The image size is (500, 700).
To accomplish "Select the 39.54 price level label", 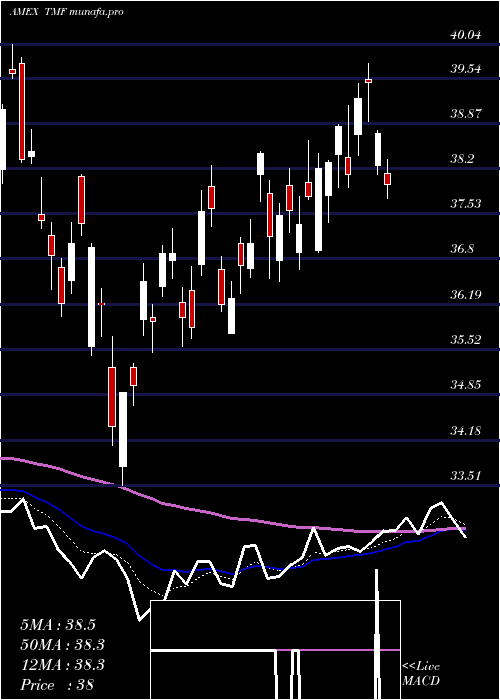I will [x=466, y=69].
